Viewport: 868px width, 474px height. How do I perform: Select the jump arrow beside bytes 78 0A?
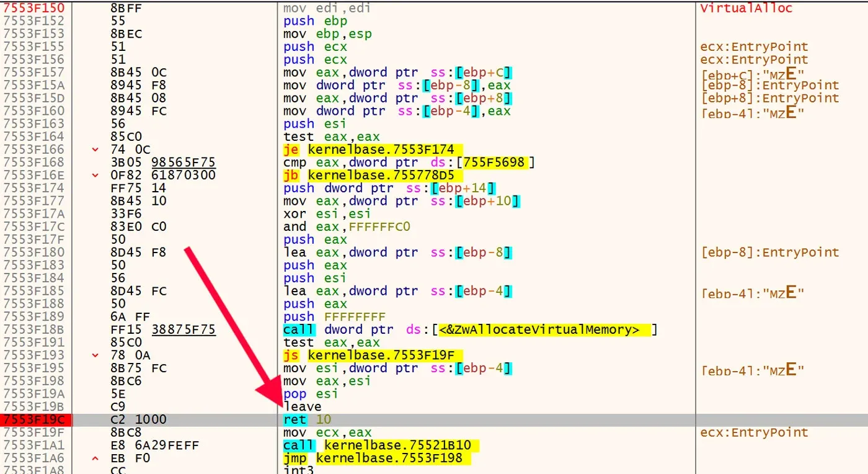[95, 355]
